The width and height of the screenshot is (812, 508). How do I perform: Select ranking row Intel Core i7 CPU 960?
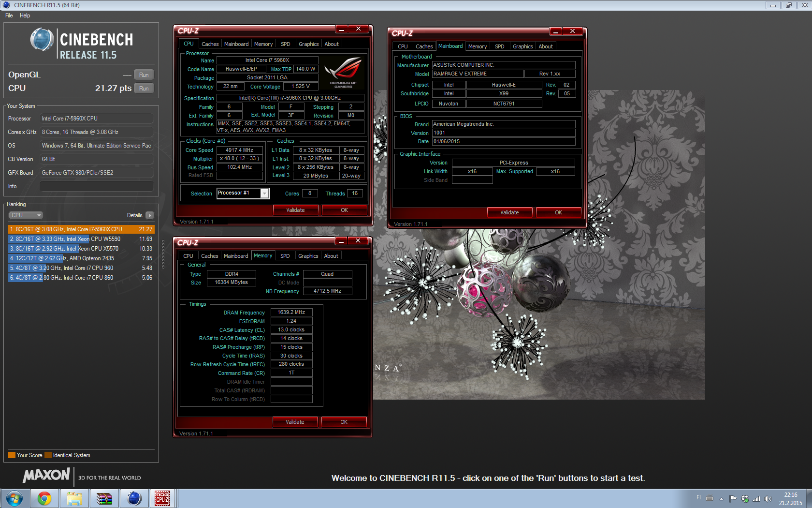point(81,268)
